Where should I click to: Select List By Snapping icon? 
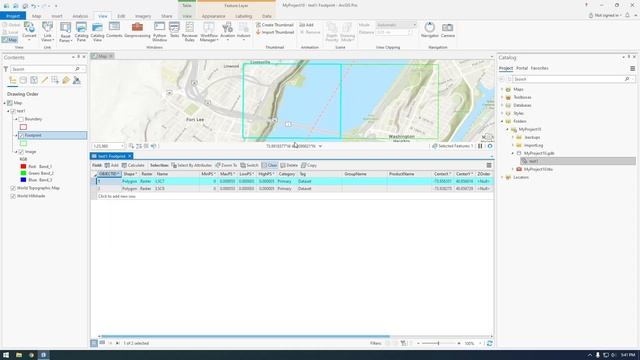[55, 80]
